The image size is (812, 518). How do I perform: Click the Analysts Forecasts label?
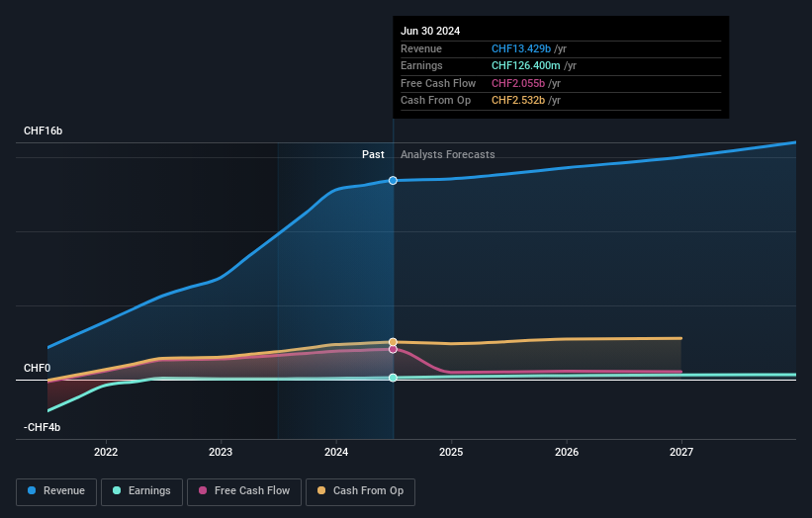tap(447, 154)
